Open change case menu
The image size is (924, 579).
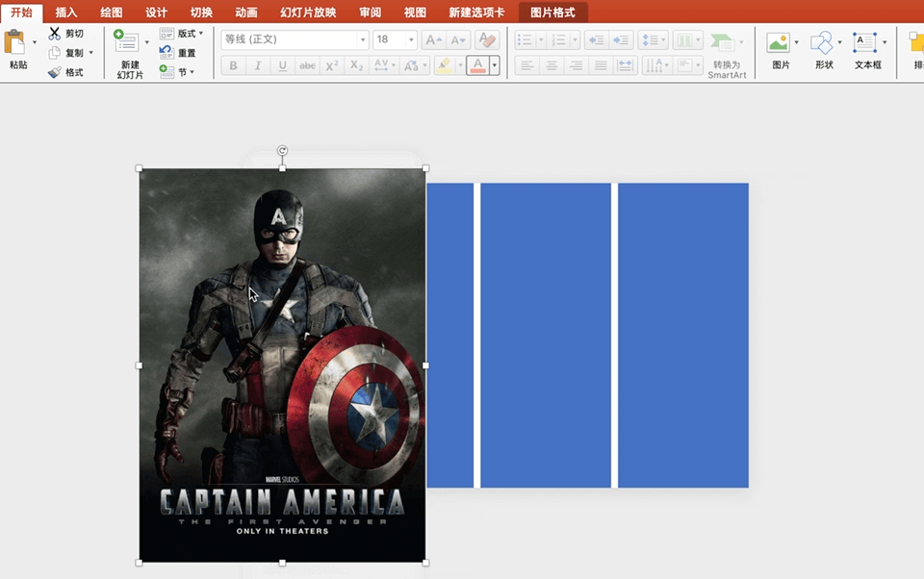point(414,65)
